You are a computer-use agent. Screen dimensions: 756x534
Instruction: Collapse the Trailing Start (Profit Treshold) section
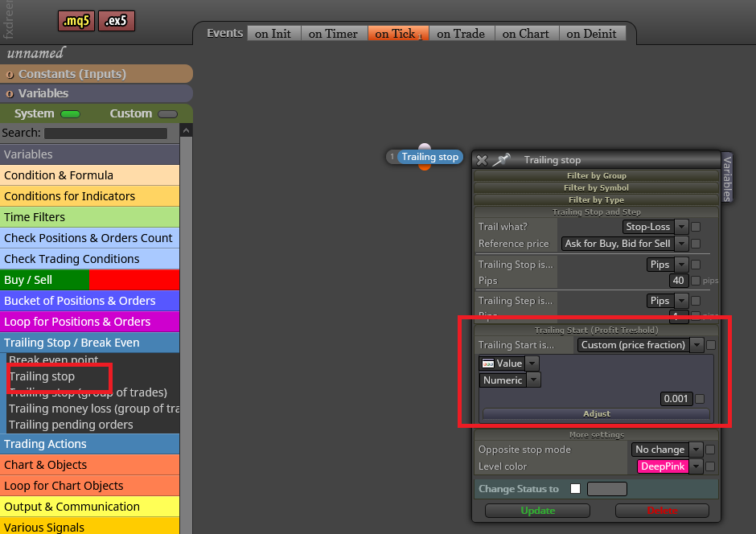tap(597, 331)
